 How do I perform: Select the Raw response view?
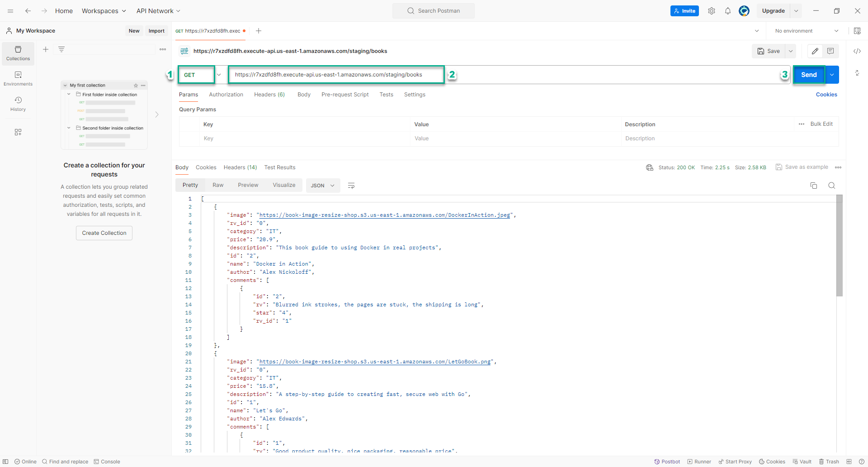[x=218, y=185]
